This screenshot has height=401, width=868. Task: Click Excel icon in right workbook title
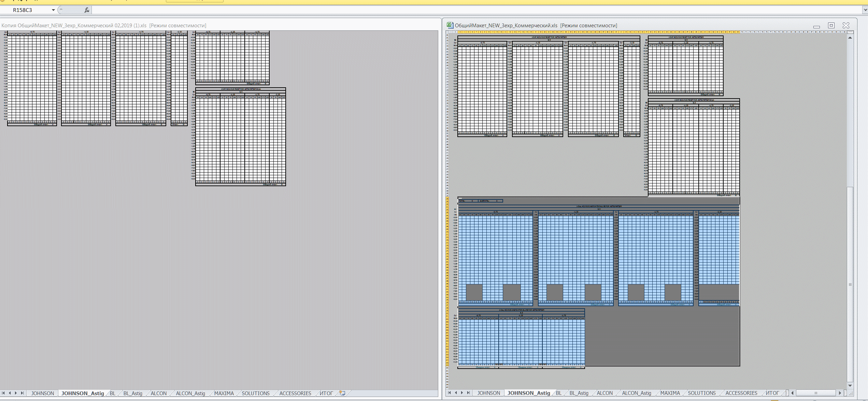pyautogui.click(x=450, y=25)
